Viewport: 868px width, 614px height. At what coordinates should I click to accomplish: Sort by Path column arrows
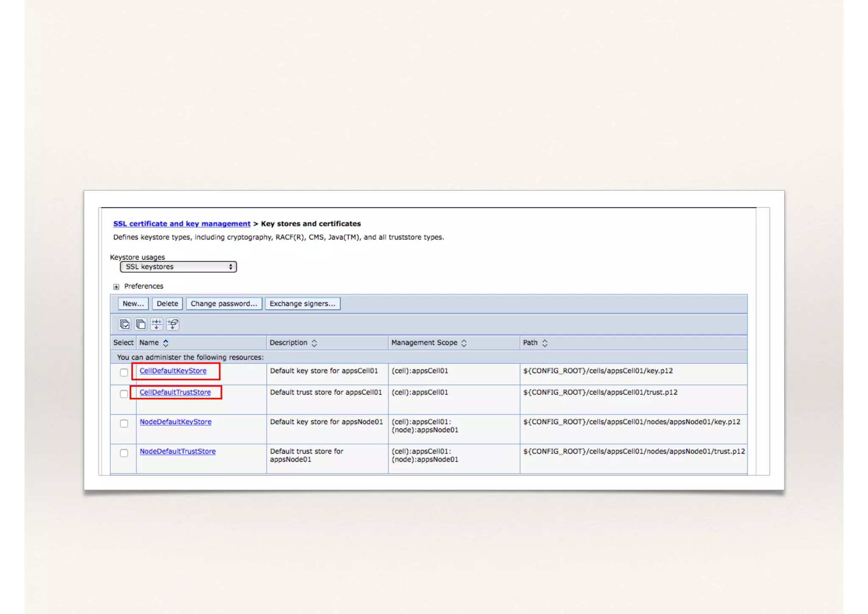(x=545, y=343)
